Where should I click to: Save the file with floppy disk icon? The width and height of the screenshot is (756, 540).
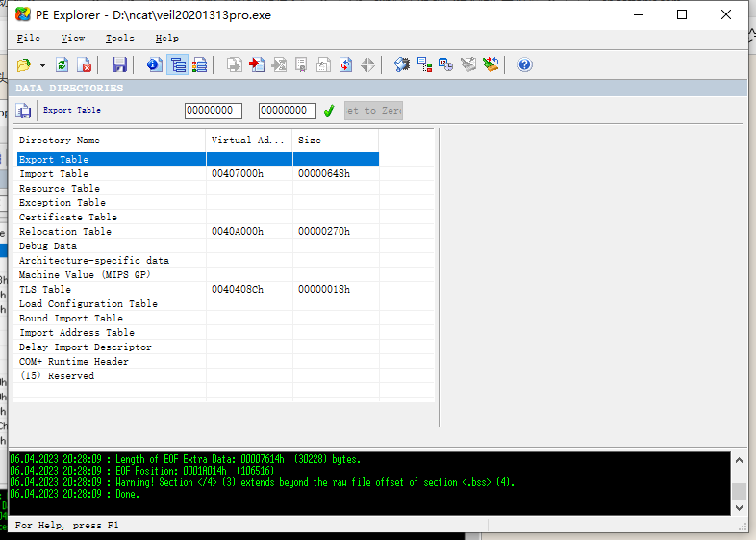coord(119,64)
